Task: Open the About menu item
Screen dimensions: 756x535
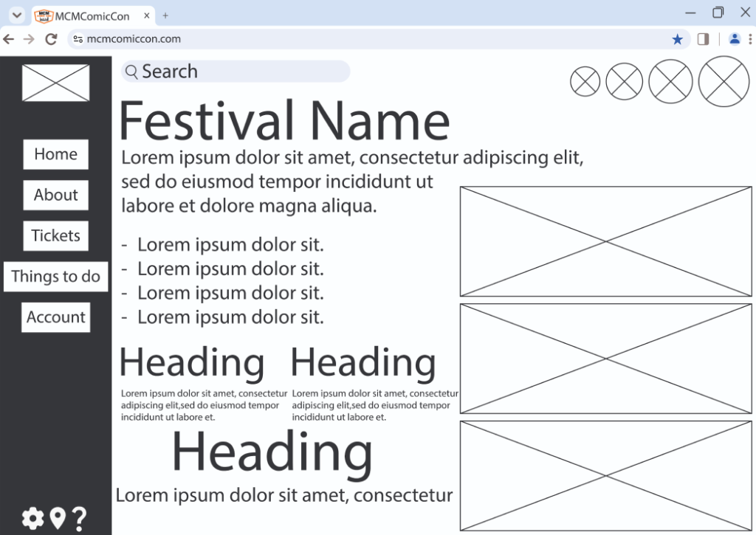Action: click(56, 196)
